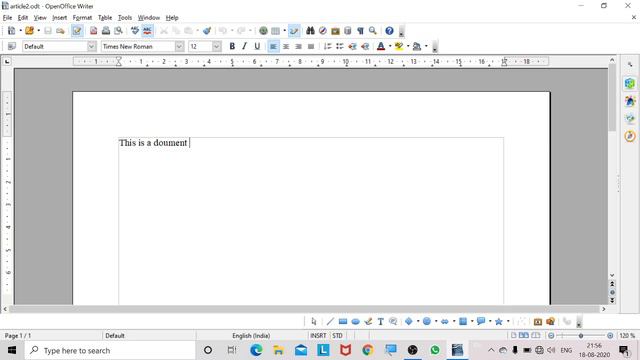
Task: Open the Table menu
Action: pyautogui.click(x=105, y=18)
